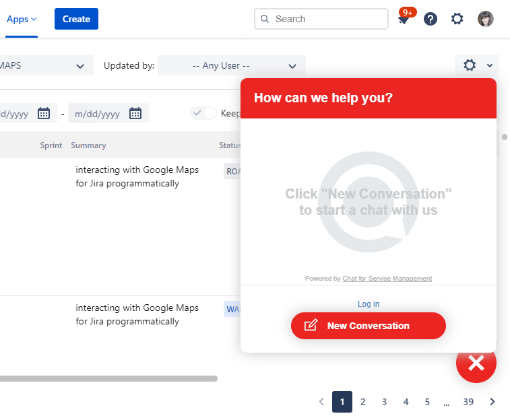
Task: Open the help question mark icon
Action: [x=431, y=19]
